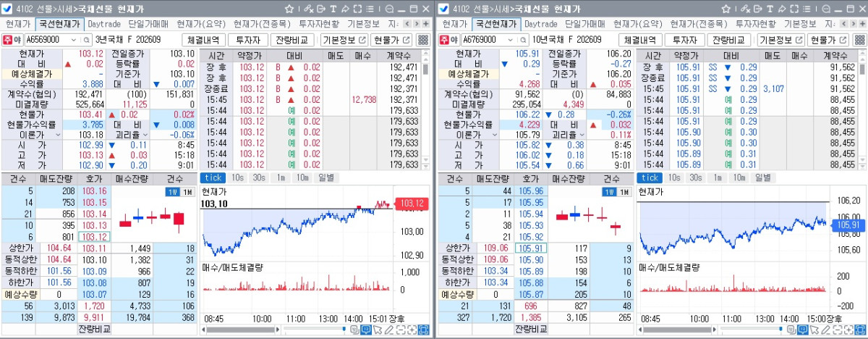Toggle 1M candle period in right window
The image size is (868, 339).
click(624, 192)
